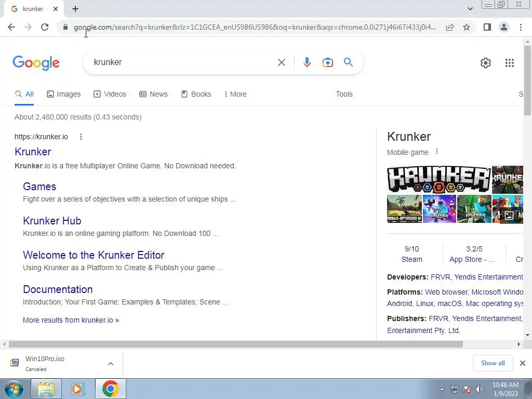532x399 pixels.
Task: Launch Windows Media Player from taskbar
Action: pos(78,389)
